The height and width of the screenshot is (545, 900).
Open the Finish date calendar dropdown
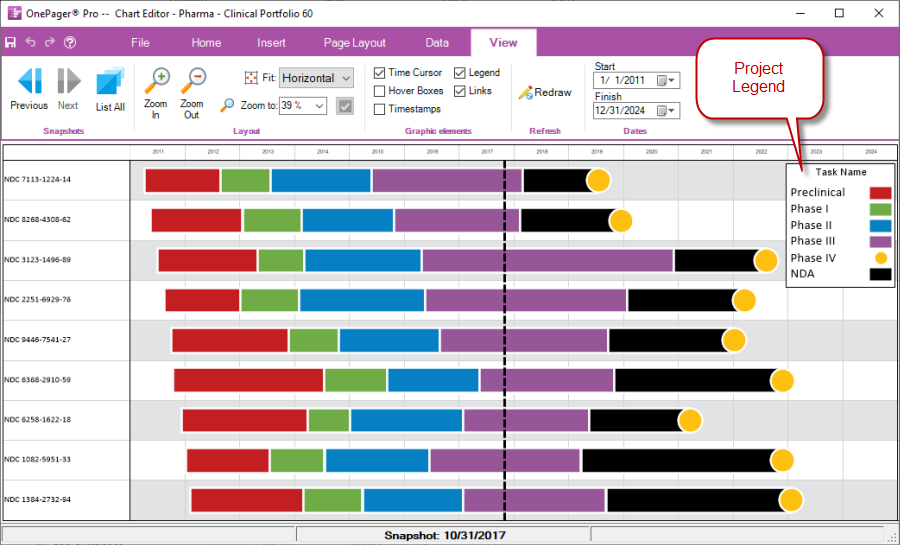(666, 110)
